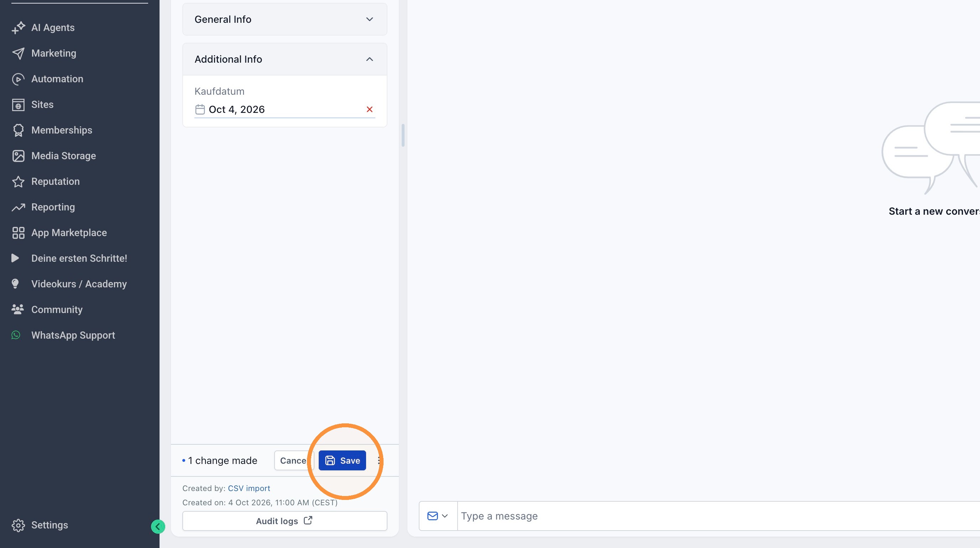Click the Type a message field
This screenshot has width=980, height=548.
718,516
